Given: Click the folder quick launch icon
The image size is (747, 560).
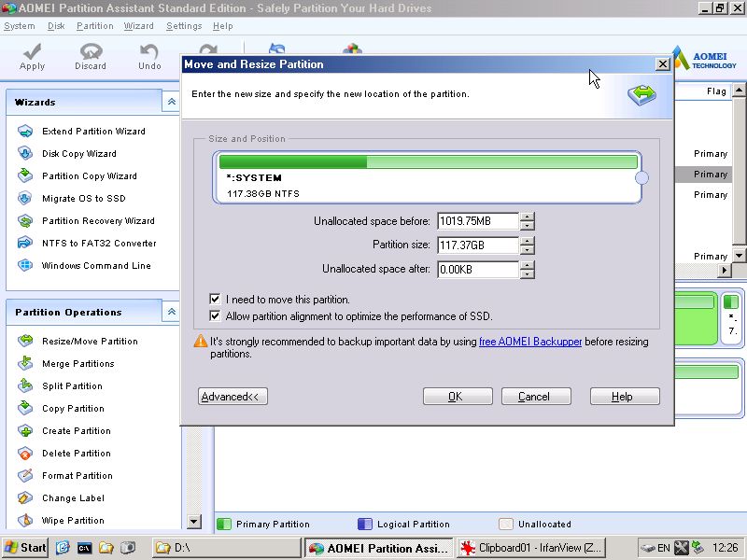Looking at the screenshot, I should click(x=106, y=548).
